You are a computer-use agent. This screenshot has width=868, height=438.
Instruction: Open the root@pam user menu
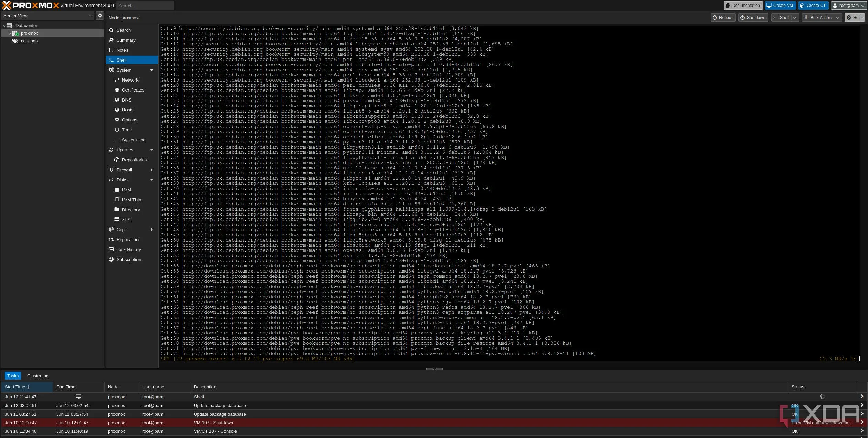(848, 6)
